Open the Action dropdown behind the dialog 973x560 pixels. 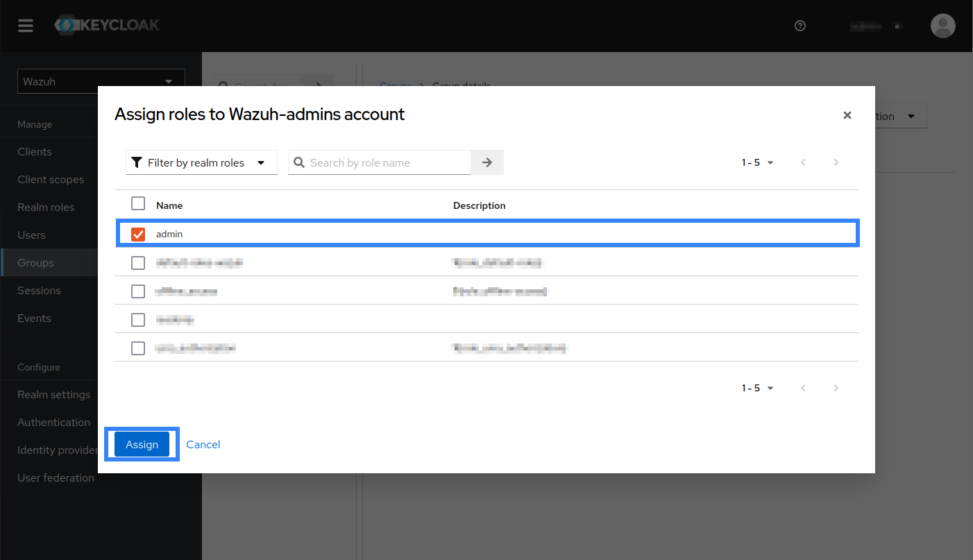point(901,116)
